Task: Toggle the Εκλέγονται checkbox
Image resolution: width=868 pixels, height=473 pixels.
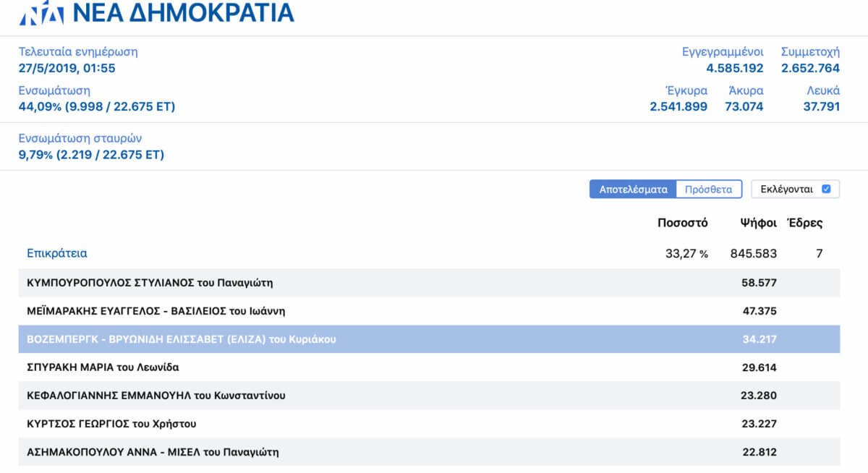Action: point(826,189)
